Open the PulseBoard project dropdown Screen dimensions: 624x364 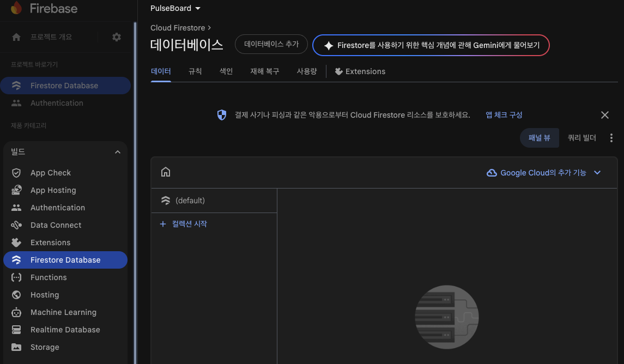tap(175, 8)
